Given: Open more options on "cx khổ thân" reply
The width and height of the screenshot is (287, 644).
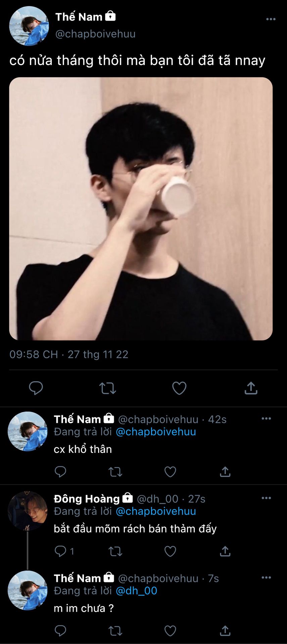Looking at the screenshot, I should pos(266,419).
